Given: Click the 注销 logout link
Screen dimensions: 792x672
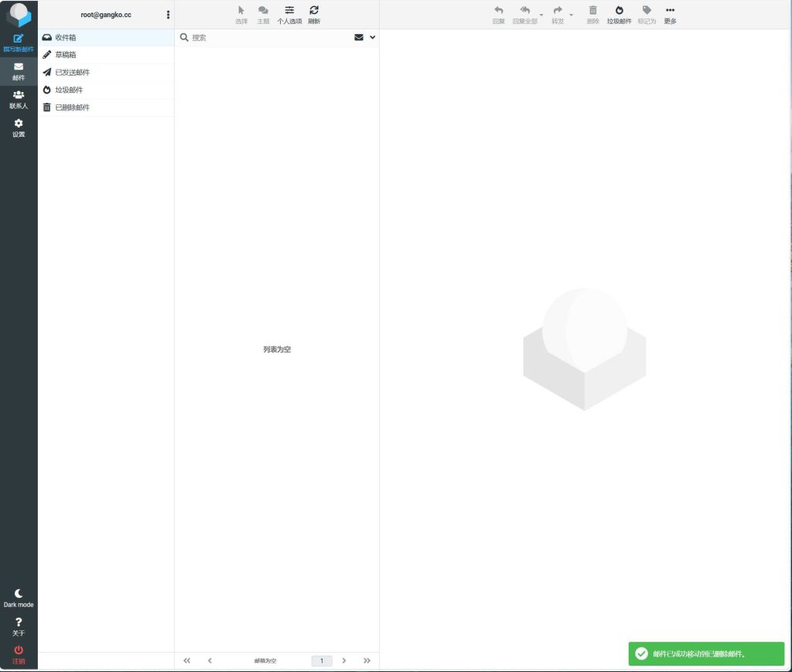Looking at the screenshot, I should tap(18, 655).
